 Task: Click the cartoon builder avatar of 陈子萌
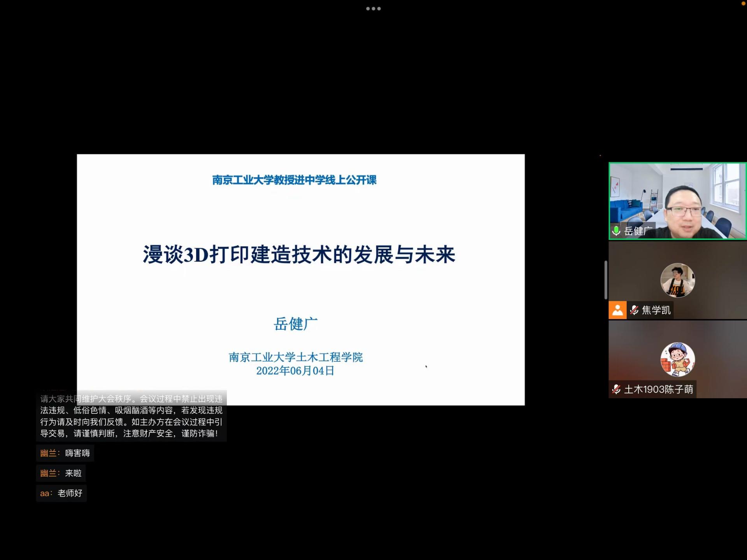pyautogui.click(x=677, y=359)
